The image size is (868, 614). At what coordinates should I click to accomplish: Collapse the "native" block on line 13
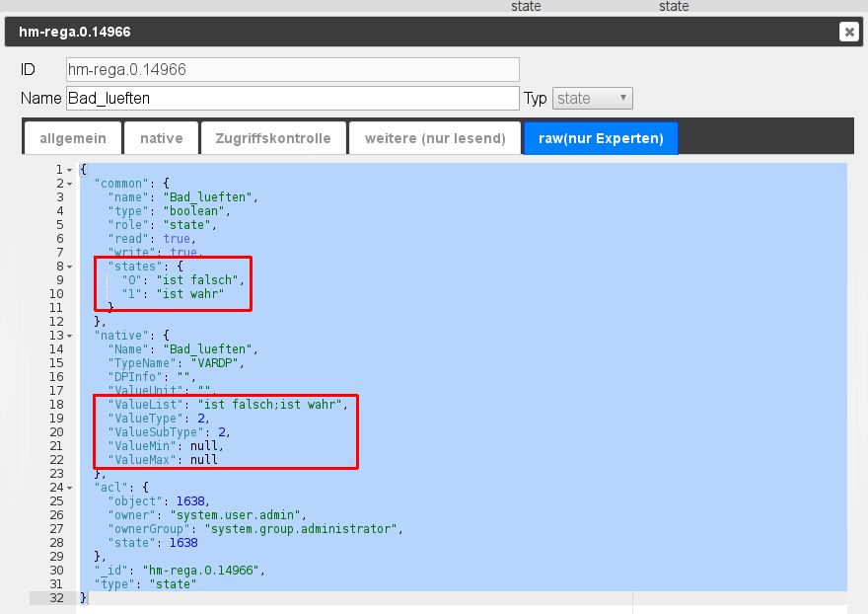[x=70, y=336]
